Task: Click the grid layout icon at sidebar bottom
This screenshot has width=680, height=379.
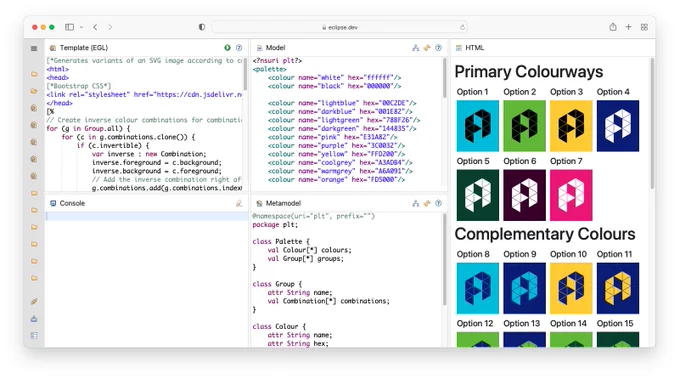Action: [x=34, y=335]
